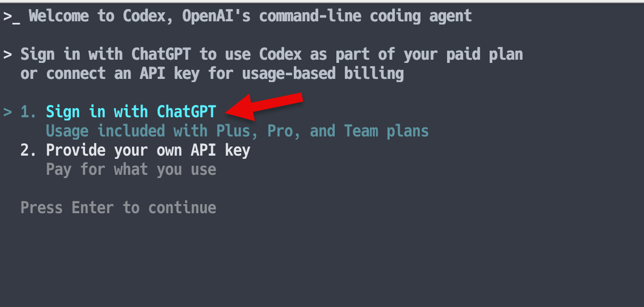The height and width of the screenshot is (307, 644).
Task: Click the 'Pay for what you use' subtitle
Action: (x=130, y=169)
